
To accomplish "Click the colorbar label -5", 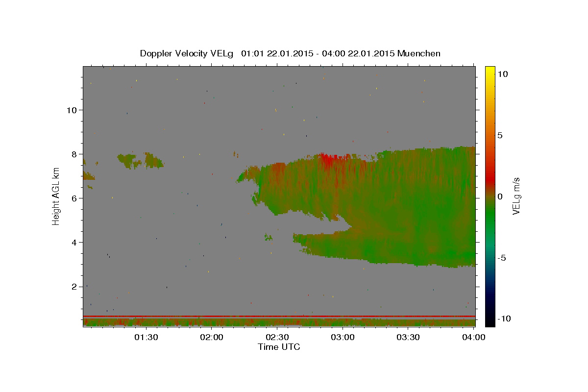I will (502, 258).
